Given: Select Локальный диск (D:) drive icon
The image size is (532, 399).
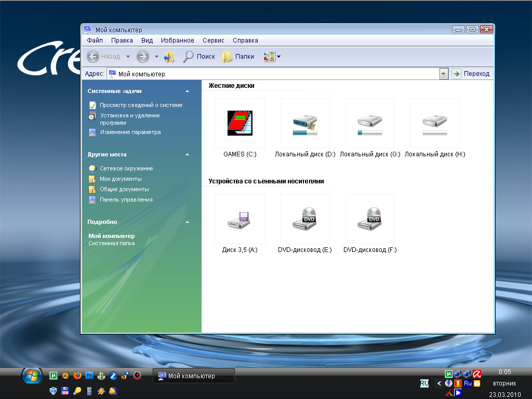Looking at the screenshot, I should (304, 124).
